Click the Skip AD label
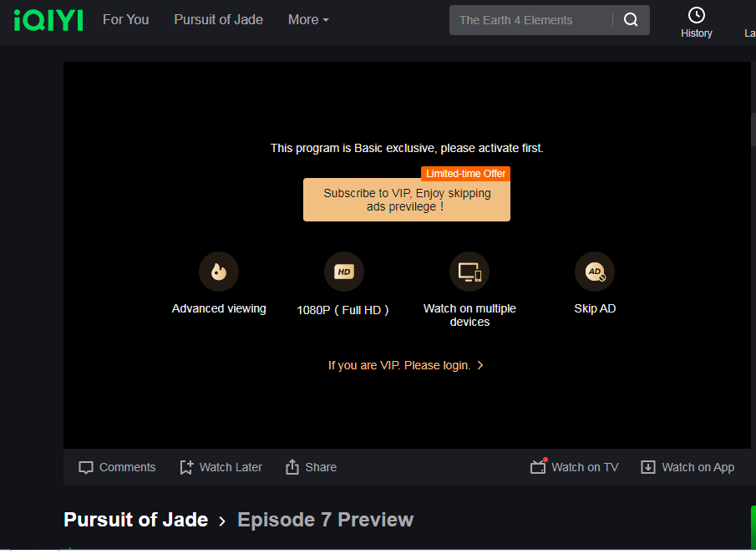 tap(595, 308)
